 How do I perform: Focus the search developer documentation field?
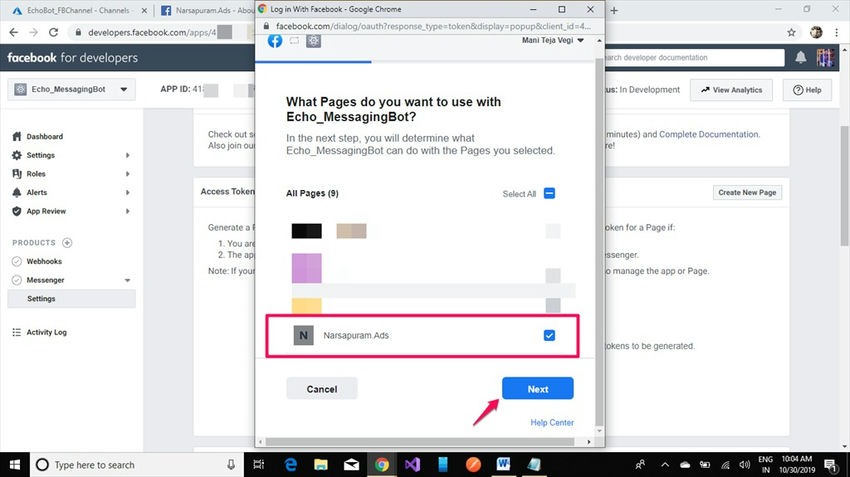tap(694, 57)
